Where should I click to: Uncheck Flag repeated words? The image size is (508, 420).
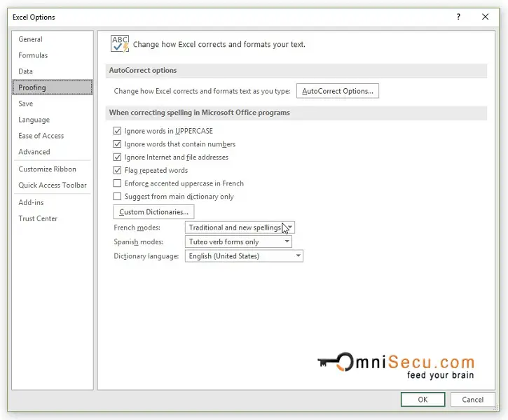pyautogui.click(x=118, y=170)
